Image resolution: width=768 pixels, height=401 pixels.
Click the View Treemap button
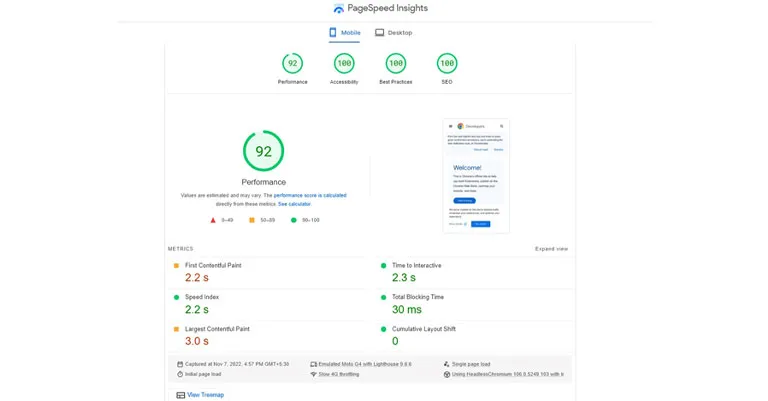click(200, 395)
